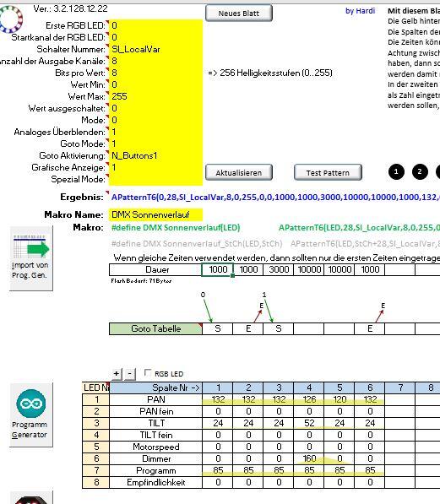Screen dimensions: 440x504
Task: Click the Test Pattern button
Action: [328, 172]
